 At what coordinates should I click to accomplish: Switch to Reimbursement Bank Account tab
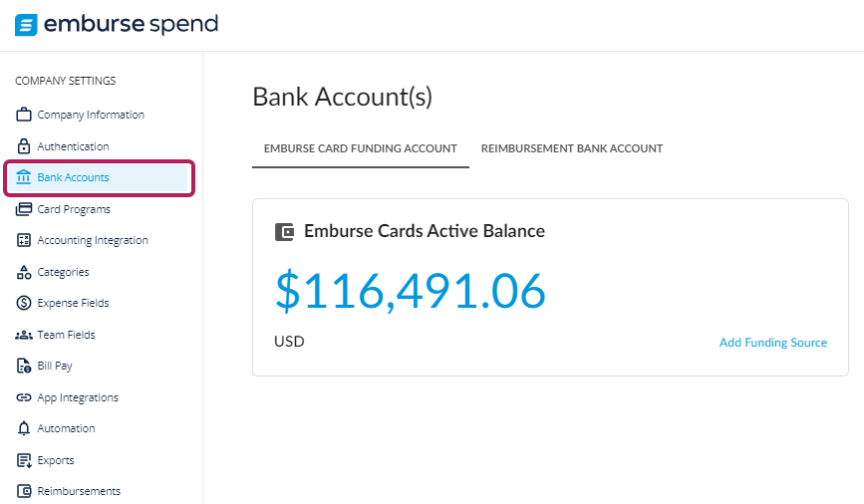point(571,148)
